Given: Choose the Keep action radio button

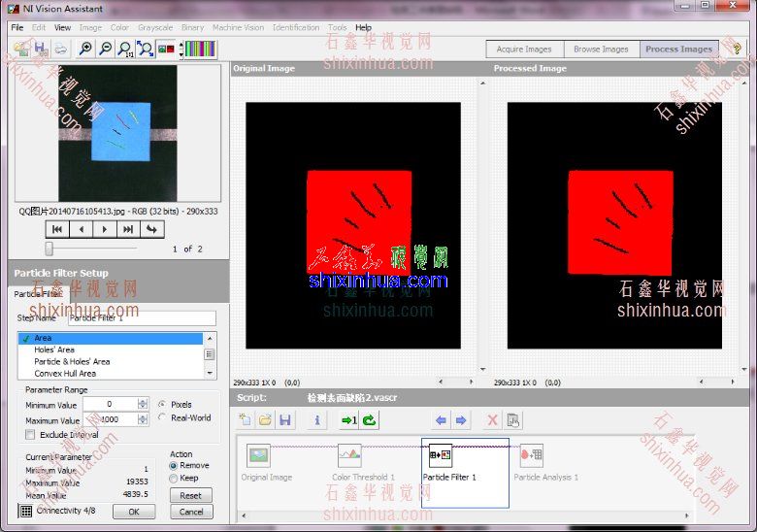Looking at the screenshot, I should click(x=174, y=478).
